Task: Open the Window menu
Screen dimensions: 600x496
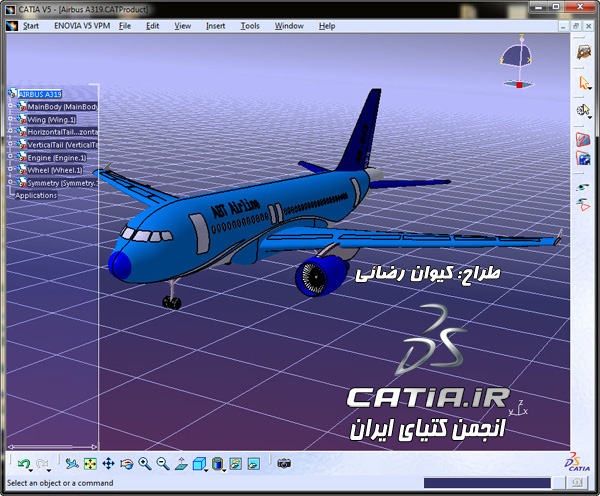Action: click(289, 26)
